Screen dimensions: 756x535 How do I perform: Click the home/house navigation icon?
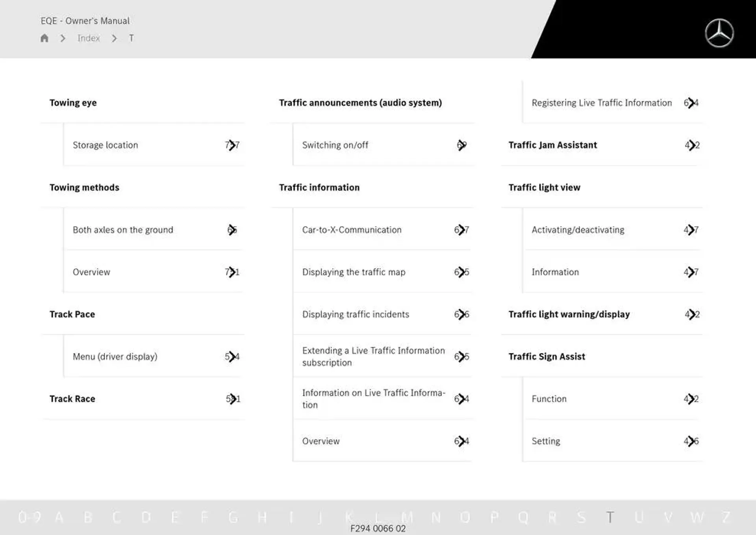[45, 38]
